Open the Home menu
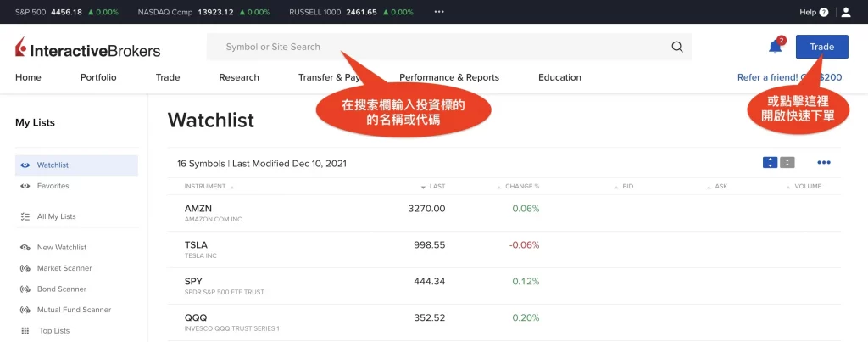 [28, 77]
